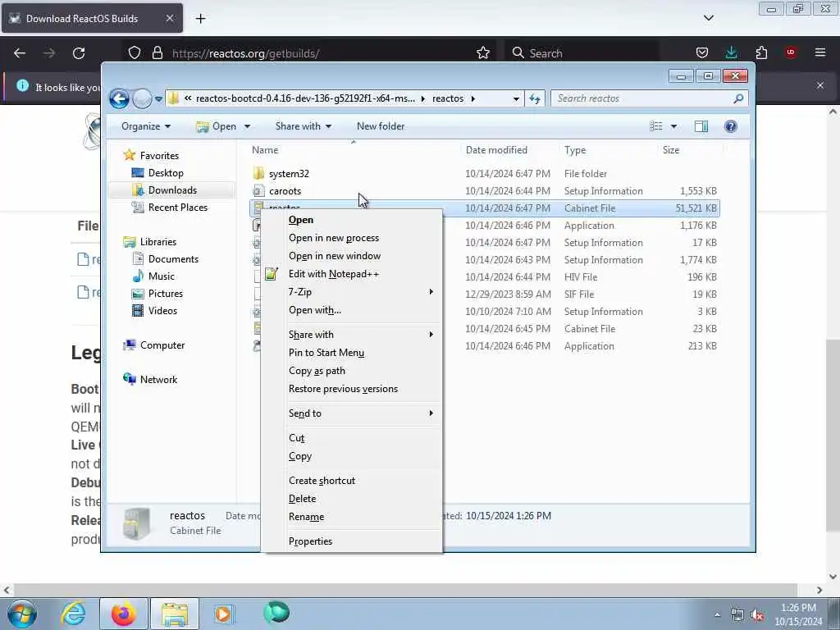840x630 pixels.
Task: Click the Explorer back arrow button
Action: point(119,98)
